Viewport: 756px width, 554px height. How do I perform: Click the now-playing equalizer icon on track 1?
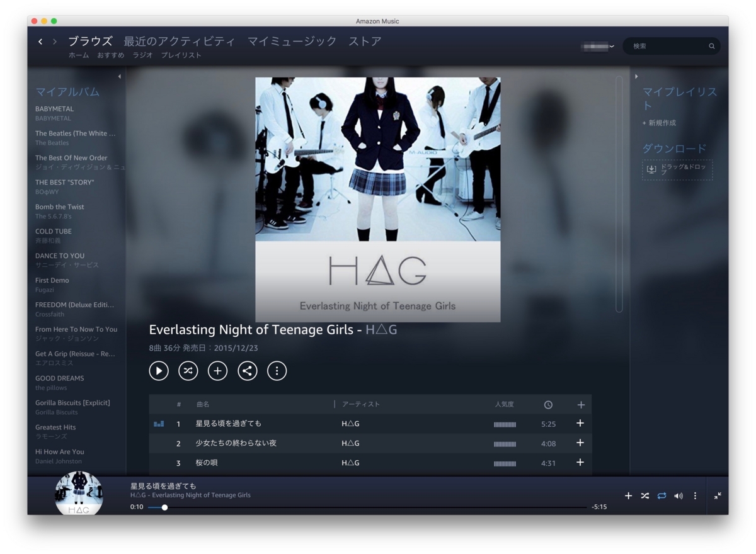[159, 424]
